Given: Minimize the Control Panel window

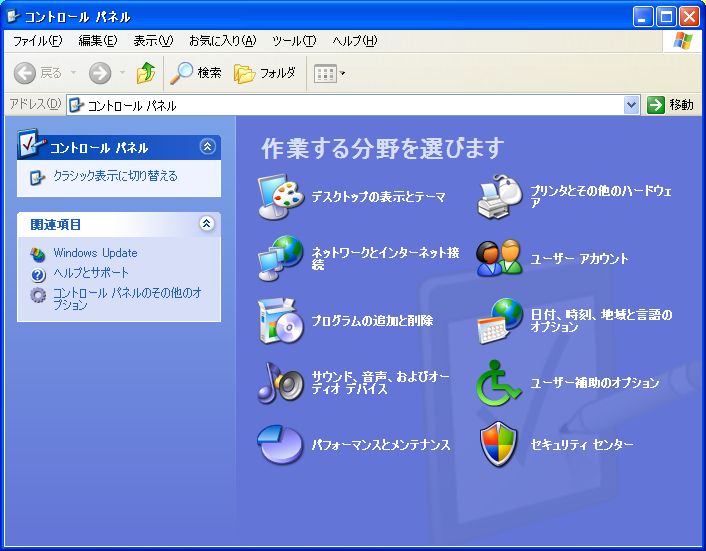Looking at the screenshot, I should click(x=643, y=17).
